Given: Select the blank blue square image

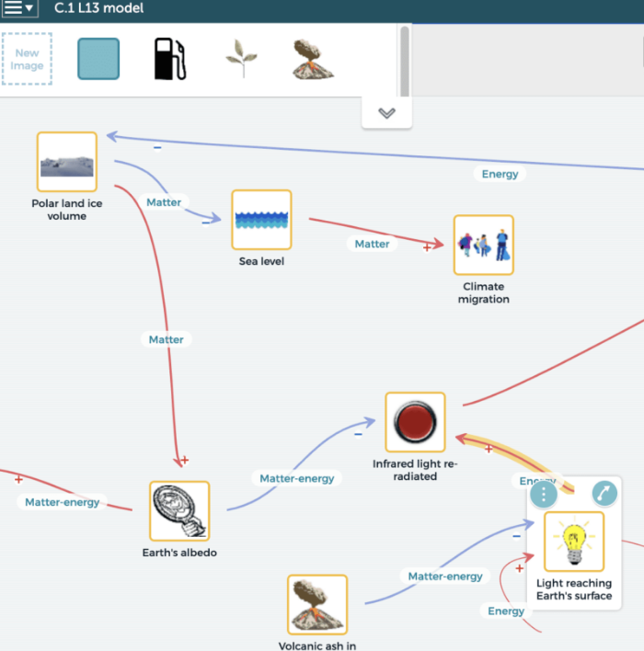Looking at the screenshot, I should [98, 59].
